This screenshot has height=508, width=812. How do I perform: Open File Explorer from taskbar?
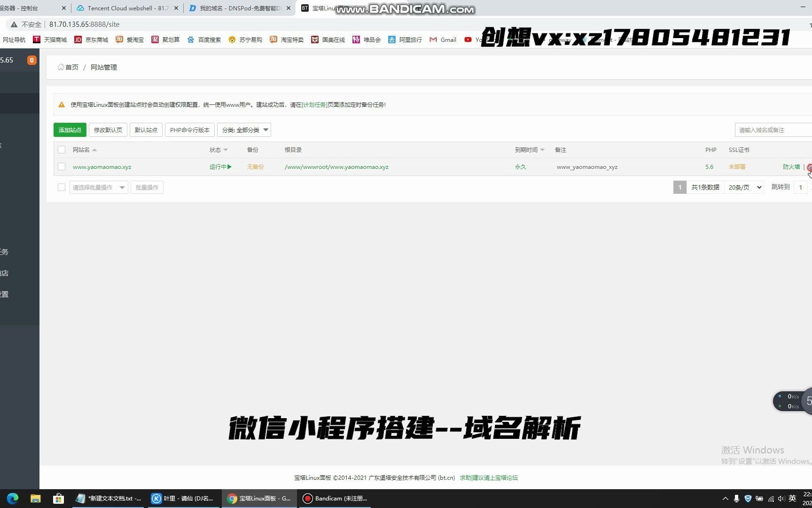click(x=36, y=499)
